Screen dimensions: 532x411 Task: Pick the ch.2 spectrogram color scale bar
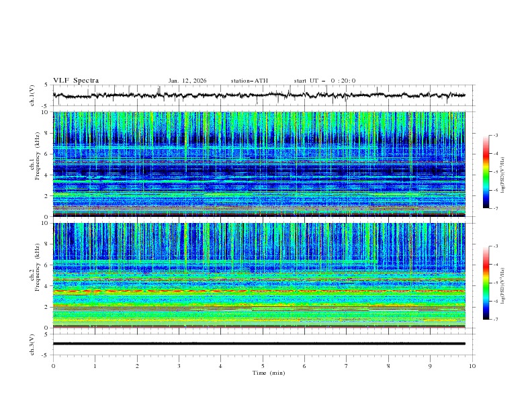(486, 283)
